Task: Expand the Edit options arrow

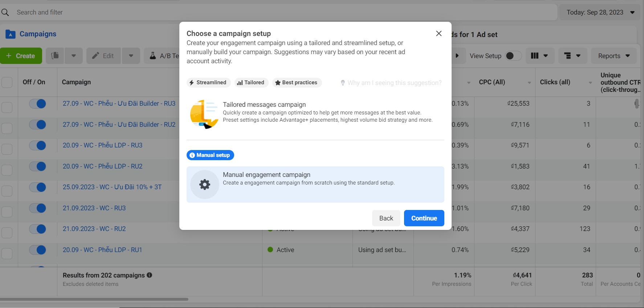Action: click(131, 56)
